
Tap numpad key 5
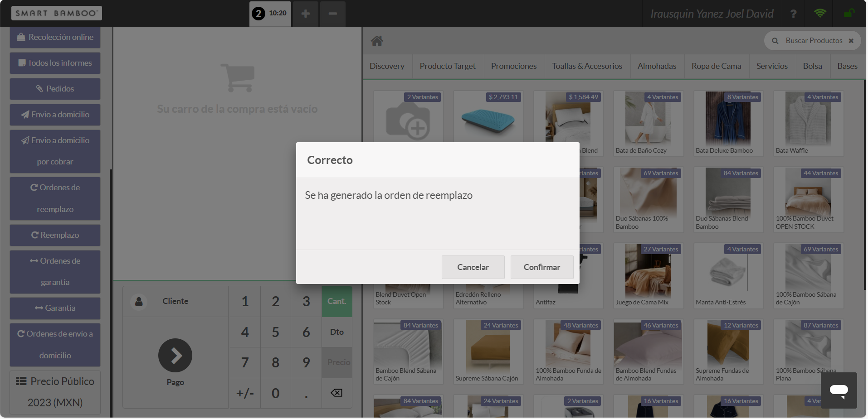pos(276,332)
